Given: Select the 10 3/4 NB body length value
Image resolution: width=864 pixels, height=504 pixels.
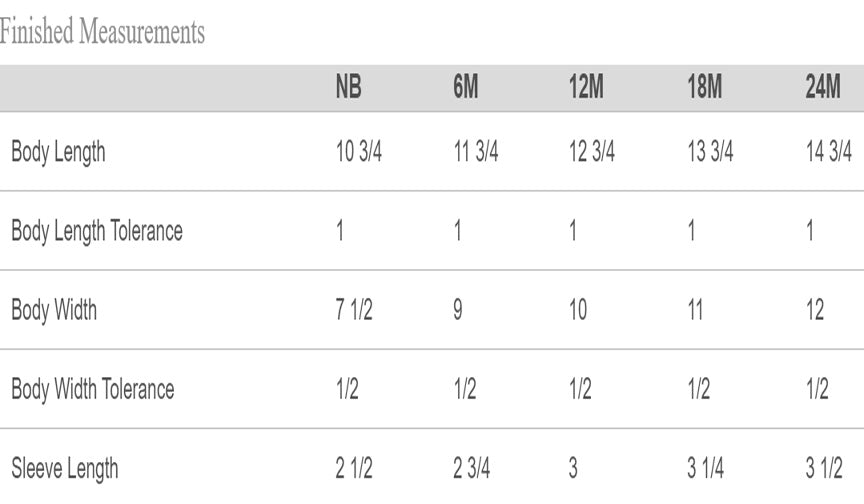Looking at the screenshot, I should click(x=359, y=151).
